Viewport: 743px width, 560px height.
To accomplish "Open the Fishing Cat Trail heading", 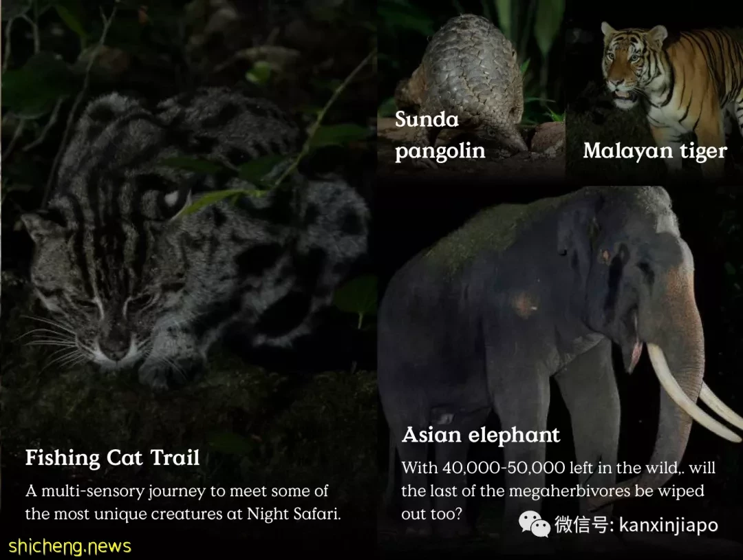I will click(x=112, y=457).
